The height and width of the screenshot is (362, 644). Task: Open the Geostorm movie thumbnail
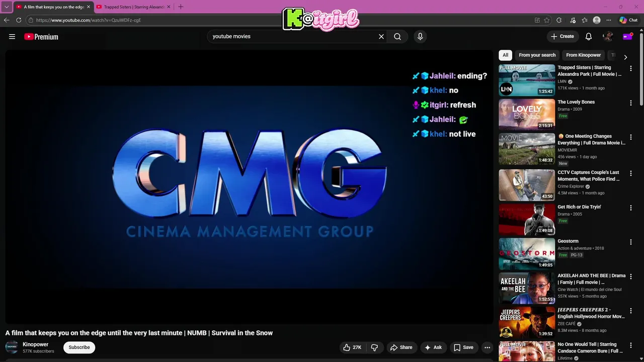[x=527, y=253]
